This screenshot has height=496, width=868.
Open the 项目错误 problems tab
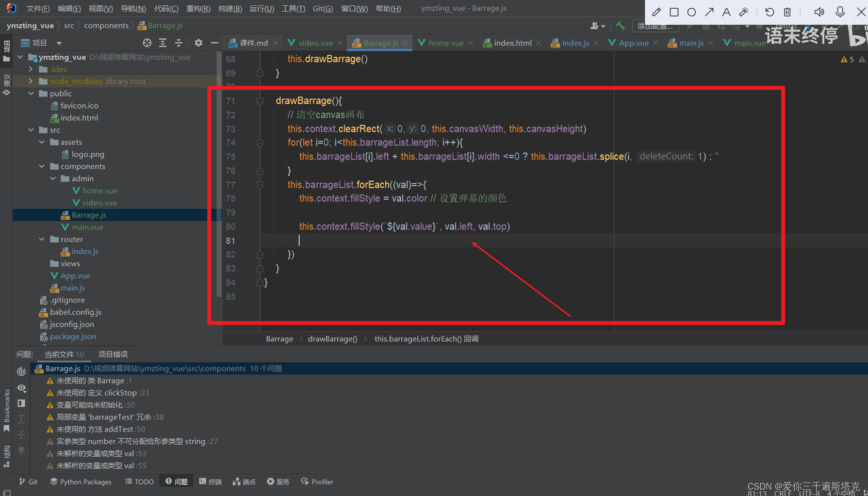pyautogui.click(x=113, y=354)
